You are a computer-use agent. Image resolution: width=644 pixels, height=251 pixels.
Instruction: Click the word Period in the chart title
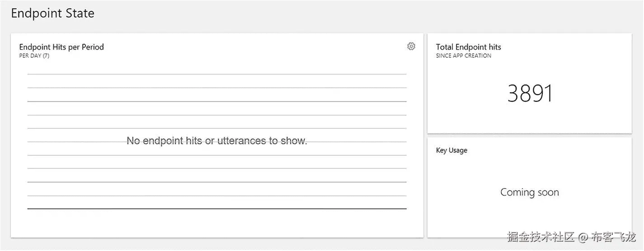93,47
